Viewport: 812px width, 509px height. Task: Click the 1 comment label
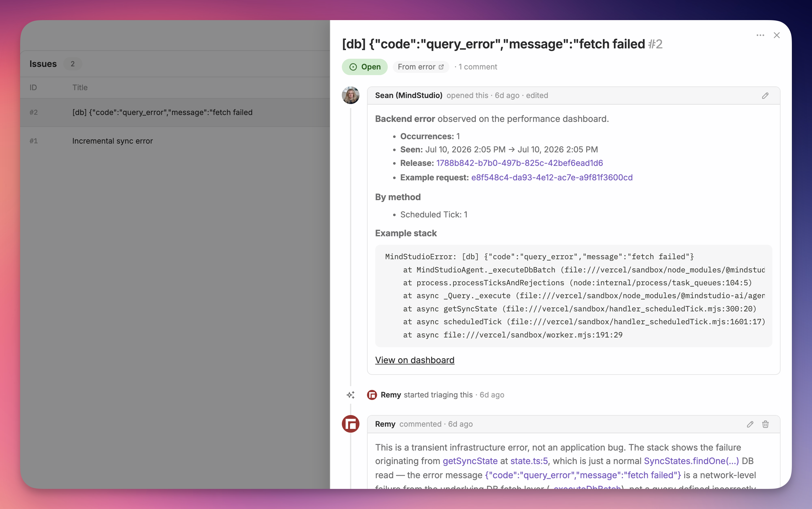tap(478, 67)
